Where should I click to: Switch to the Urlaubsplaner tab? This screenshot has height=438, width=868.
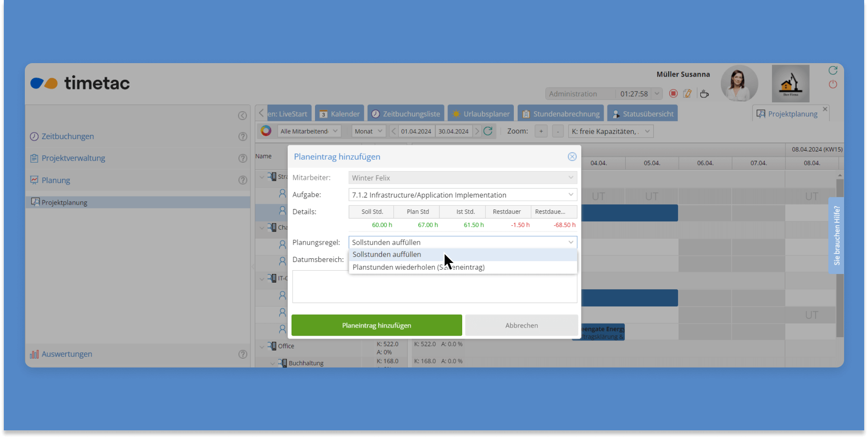482,114
